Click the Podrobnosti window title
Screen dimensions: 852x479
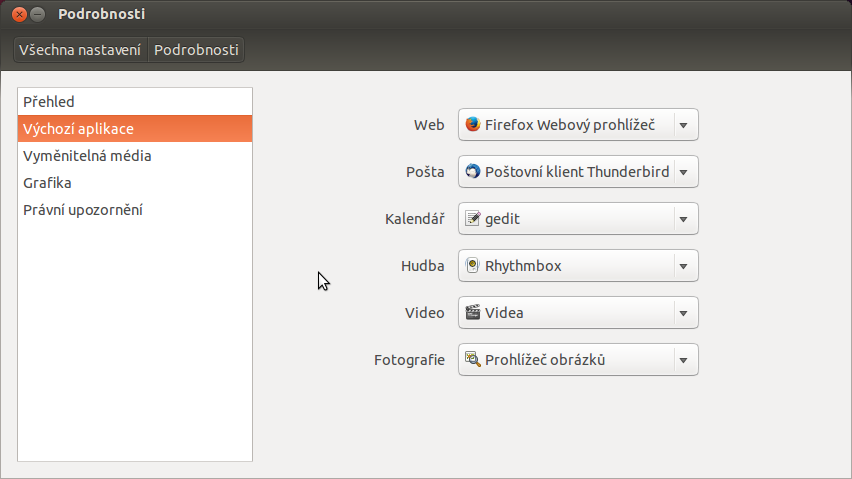(x=102, y=14)
